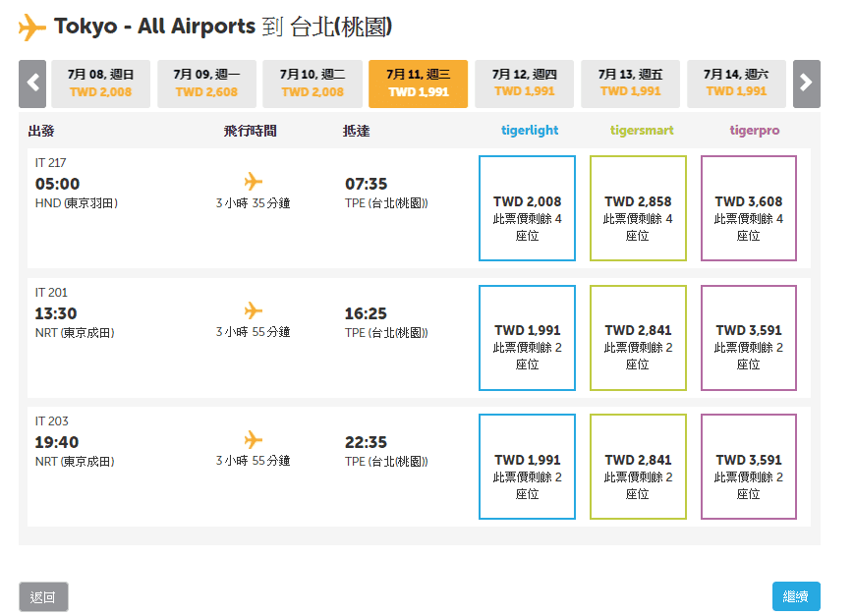Image resolution: width=854 pixels, height=616 pixels.
Task: Click the 繼續 continue button
Action: pyautogui.click(x=796, y=596)
